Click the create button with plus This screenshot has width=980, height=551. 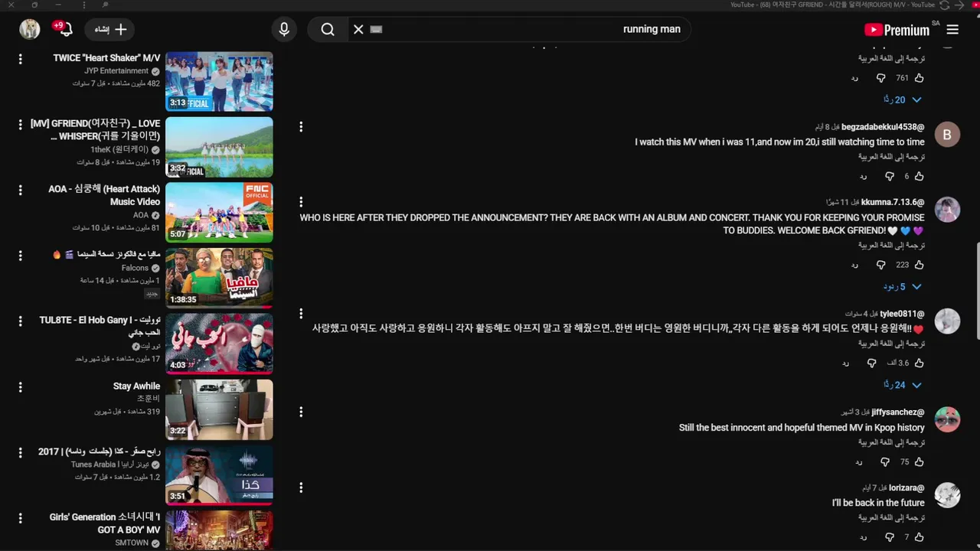110,29
